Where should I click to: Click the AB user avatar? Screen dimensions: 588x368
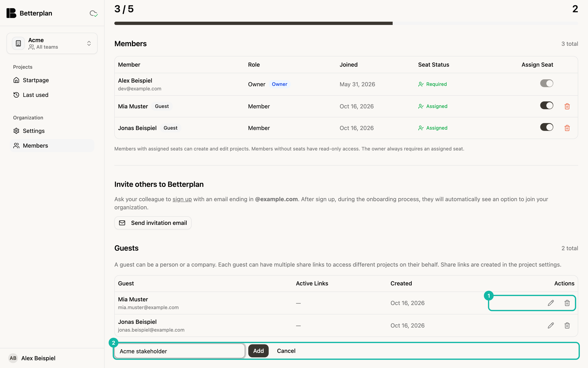pyautogui.click(x=13, y=358)
